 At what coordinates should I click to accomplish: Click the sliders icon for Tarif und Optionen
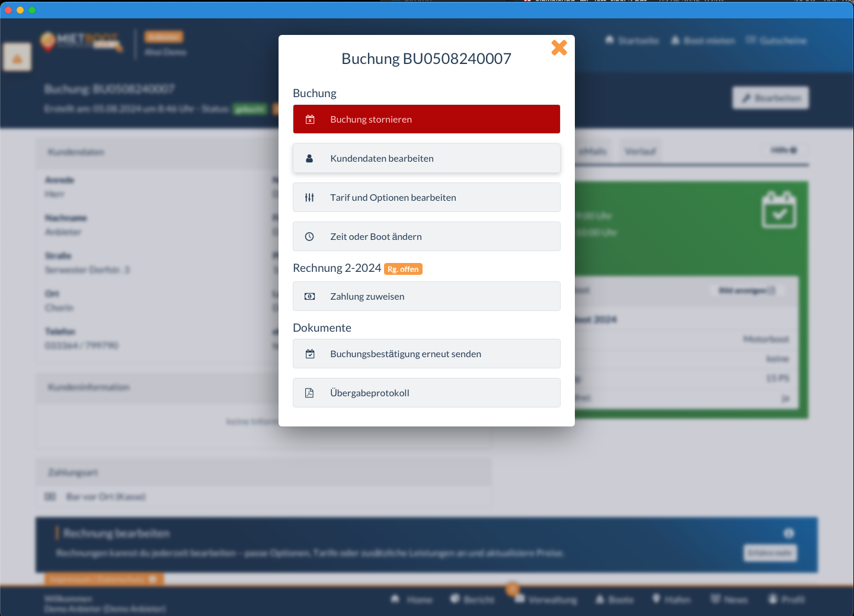tap(309, 198)
